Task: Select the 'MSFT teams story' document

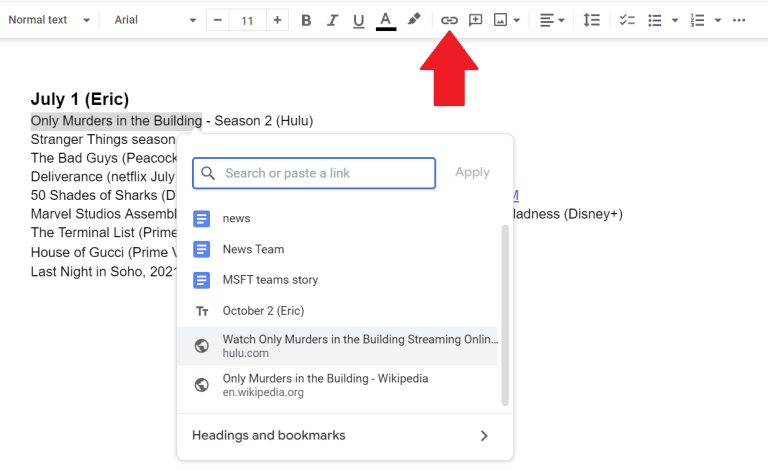Action: point(337,280)
